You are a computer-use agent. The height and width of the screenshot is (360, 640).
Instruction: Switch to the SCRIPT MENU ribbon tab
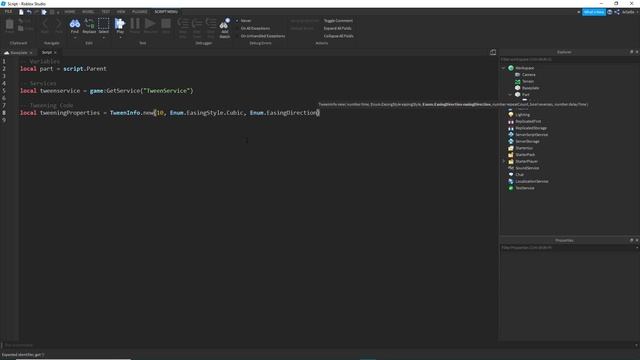[x=166, y=12]
